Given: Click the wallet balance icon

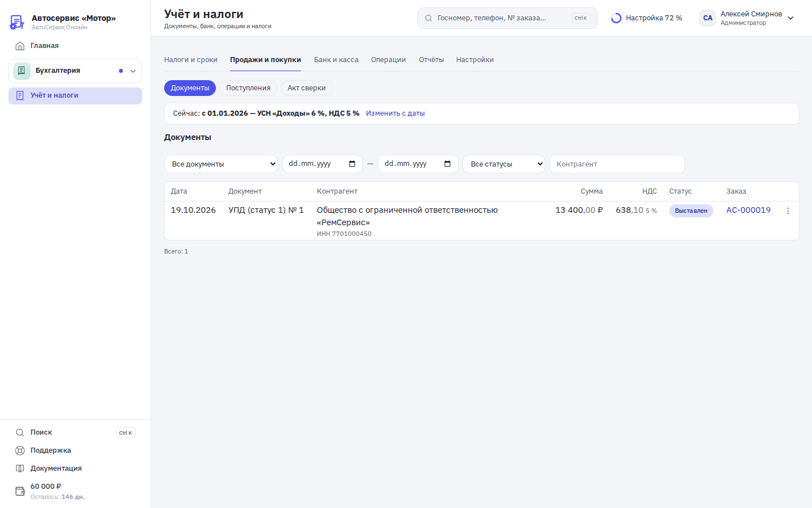Looking at the screenshot, I should (20, 491).
